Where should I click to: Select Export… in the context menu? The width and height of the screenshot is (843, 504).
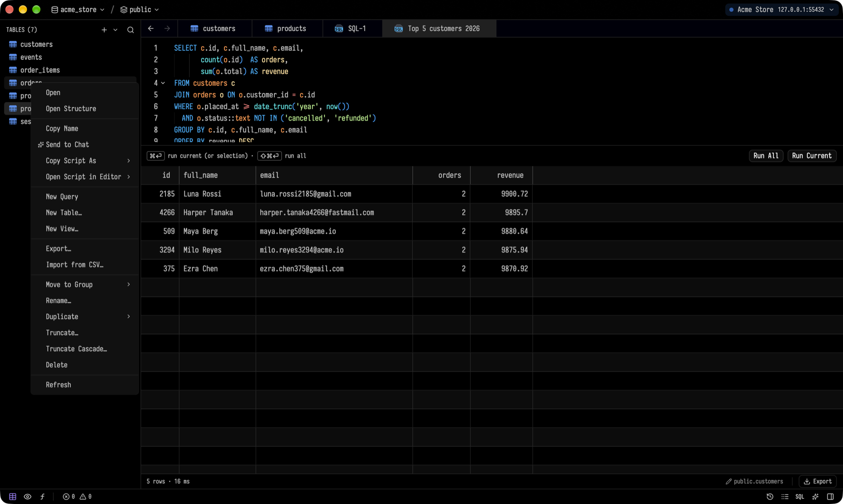point(85,249)
